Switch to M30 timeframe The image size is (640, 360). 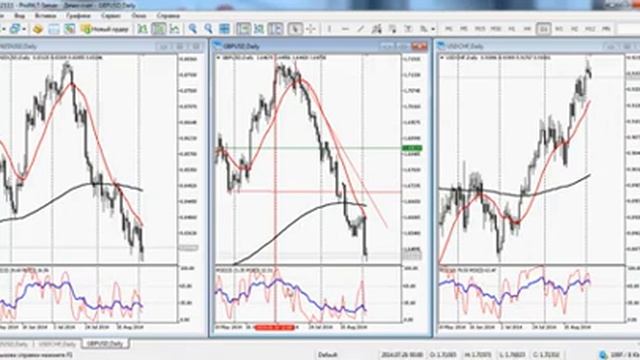(496, 29)
